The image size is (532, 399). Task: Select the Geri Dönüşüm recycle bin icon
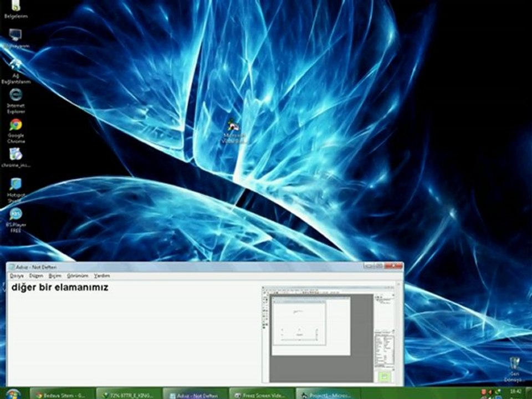click(x=513, y=370)
